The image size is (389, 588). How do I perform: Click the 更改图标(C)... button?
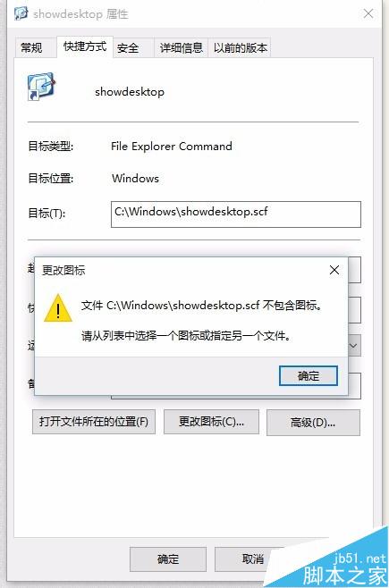point(211,422)
